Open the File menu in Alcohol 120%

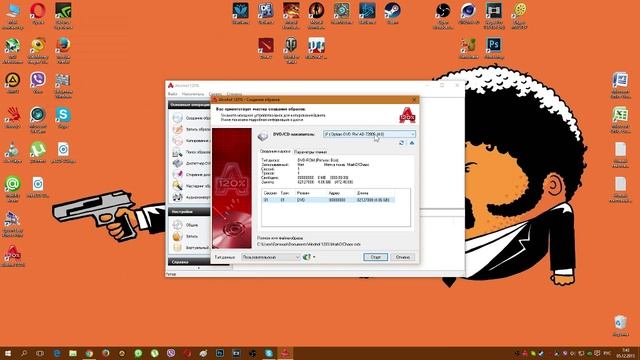tap(173, 94)
